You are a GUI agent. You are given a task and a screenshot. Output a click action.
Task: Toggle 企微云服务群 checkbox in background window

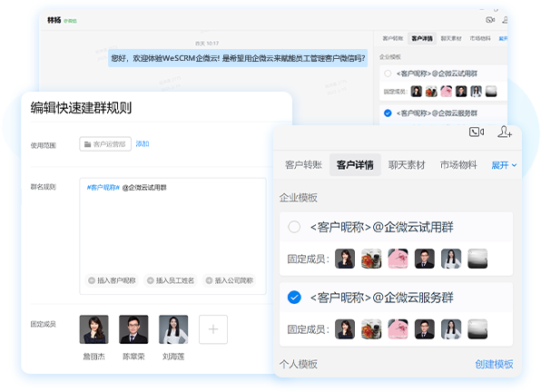pyautogui.click(x=388, y=113)
